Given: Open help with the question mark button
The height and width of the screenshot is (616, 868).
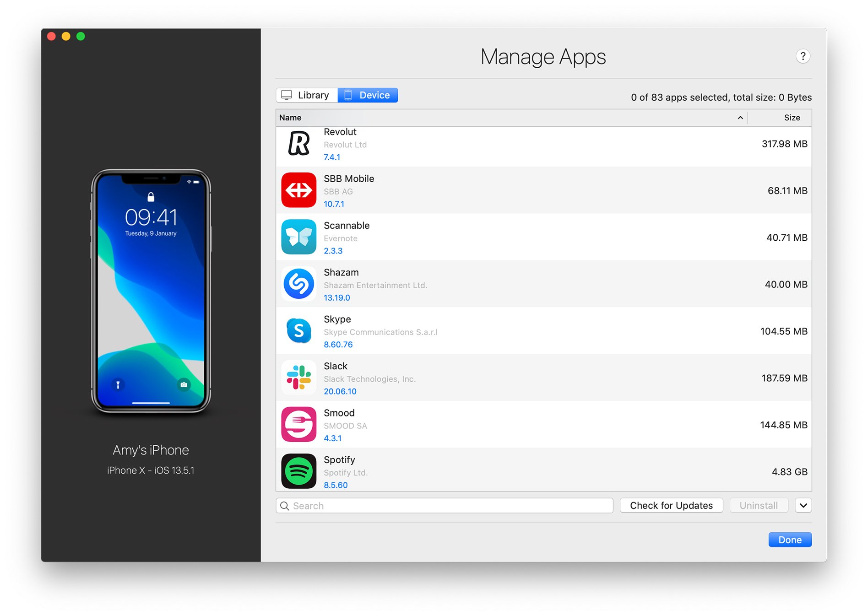Looking at the screenshot, I should (803, 56).
